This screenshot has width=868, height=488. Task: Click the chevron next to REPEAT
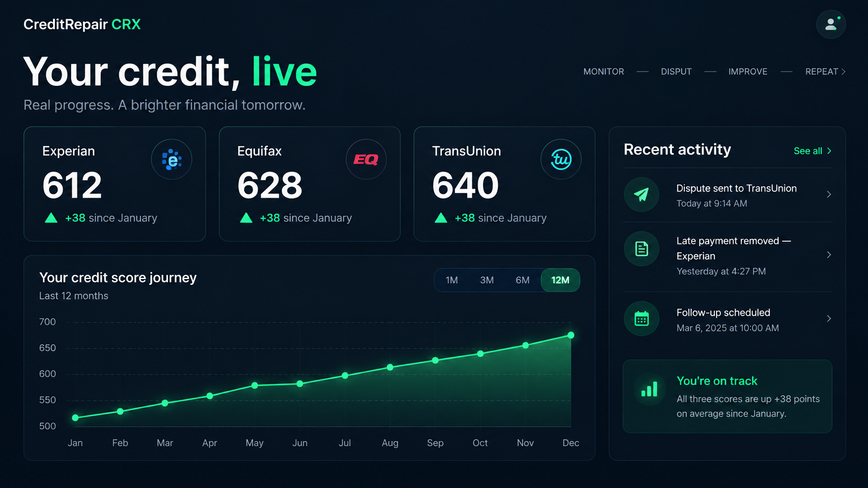coord(843,72)
